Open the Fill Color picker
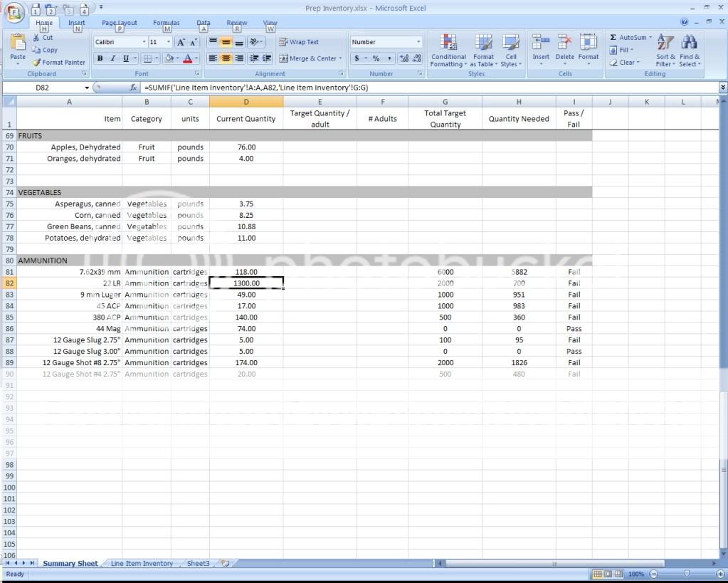The height and width of the screenshot is (583, 728). click(x=172, y=58)
